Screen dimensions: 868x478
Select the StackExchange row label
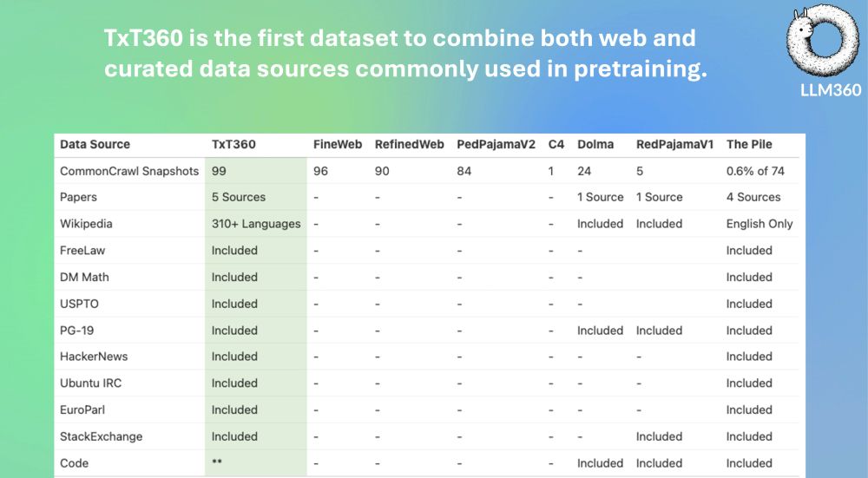coord(101,436)
